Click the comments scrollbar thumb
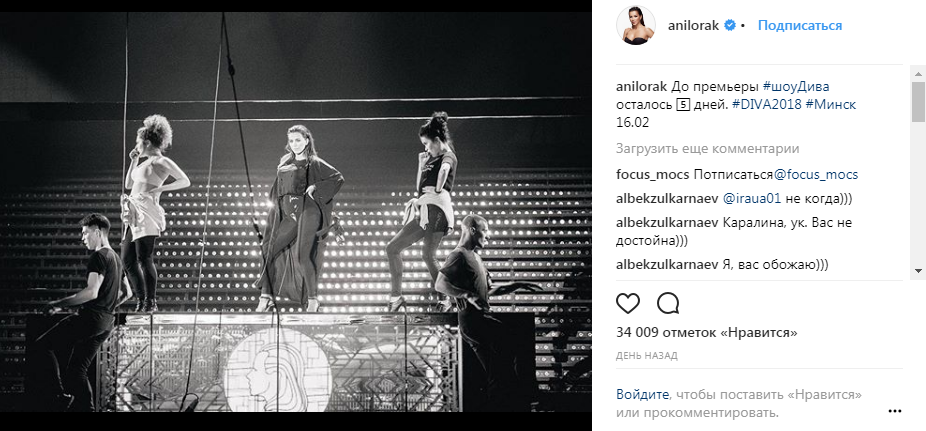The image size is (926, 431). (918, 102)
